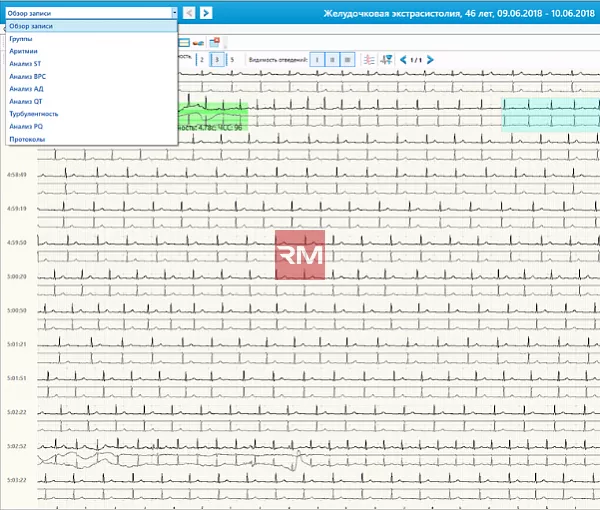The image size is (600, 510).
Task: Click the window icon with red marker
Action: point(214,42)
